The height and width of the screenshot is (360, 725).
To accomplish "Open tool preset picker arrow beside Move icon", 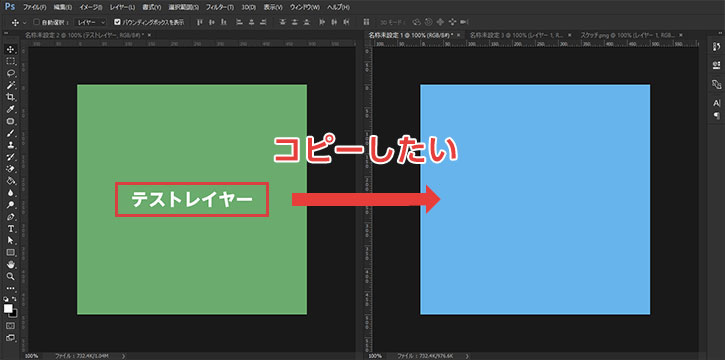I will pos(24,22).
